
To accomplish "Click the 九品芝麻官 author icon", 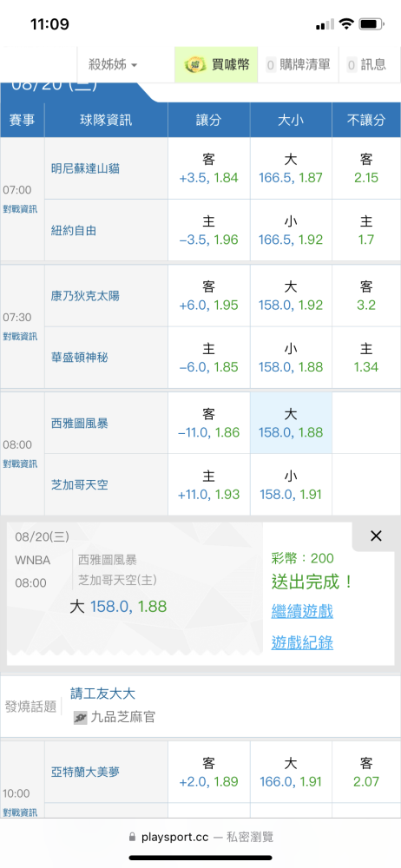I will pyautogui.click(x=80, y=718).
